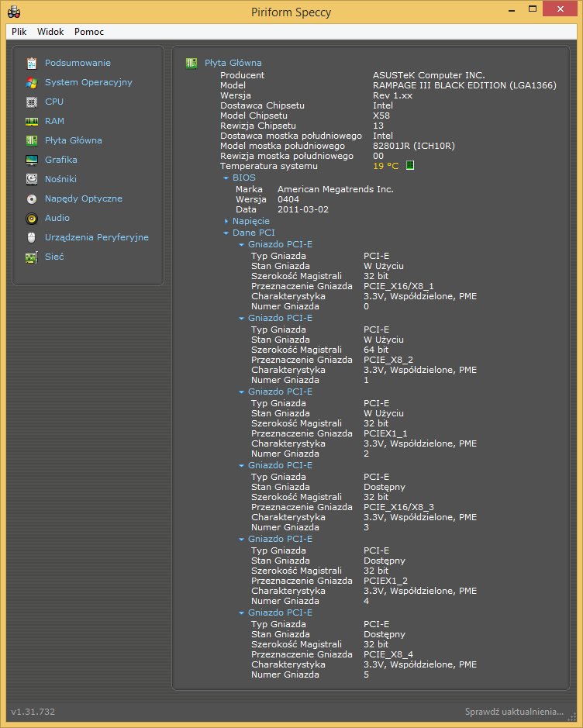Viewport: 583px width, 728px height.
Task: Select the ASUSTeK Computer INC. value
Action: 429,74
